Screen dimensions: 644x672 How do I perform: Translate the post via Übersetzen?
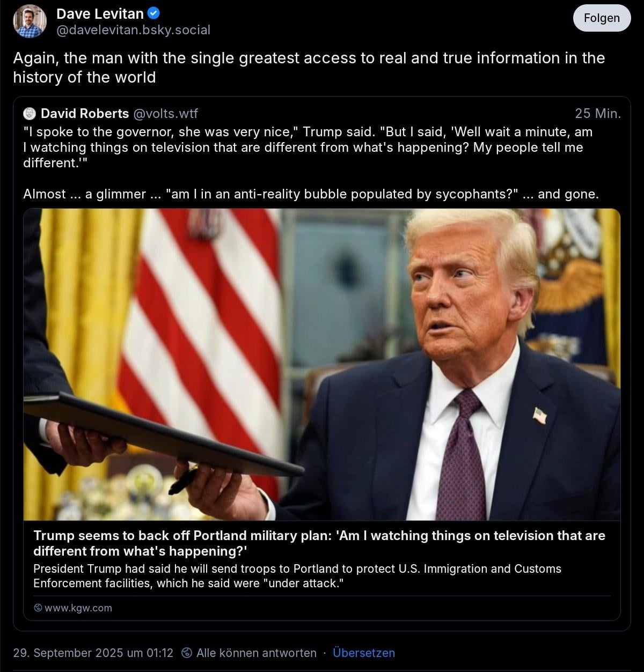364,653
